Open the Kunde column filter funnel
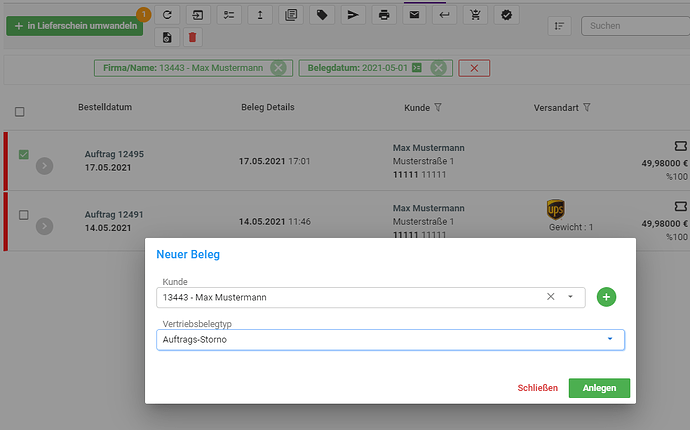 [x=438, y=107]
